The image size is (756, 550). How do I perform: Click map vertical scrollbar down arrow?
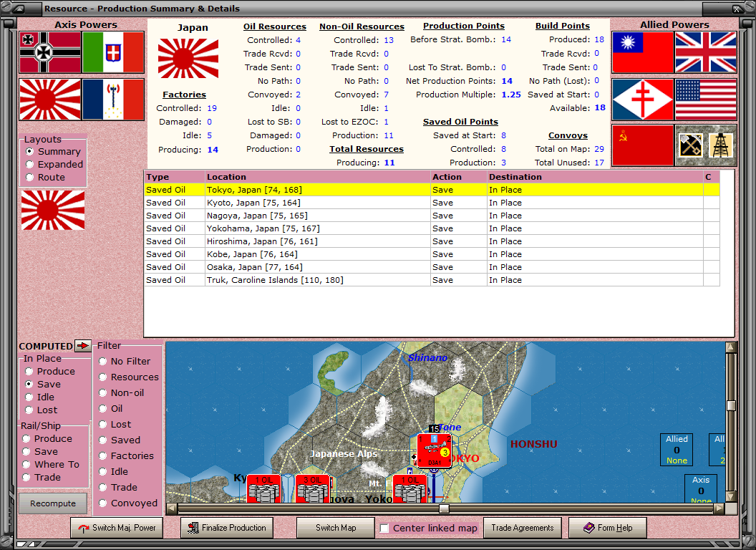(x=731, y=496)
